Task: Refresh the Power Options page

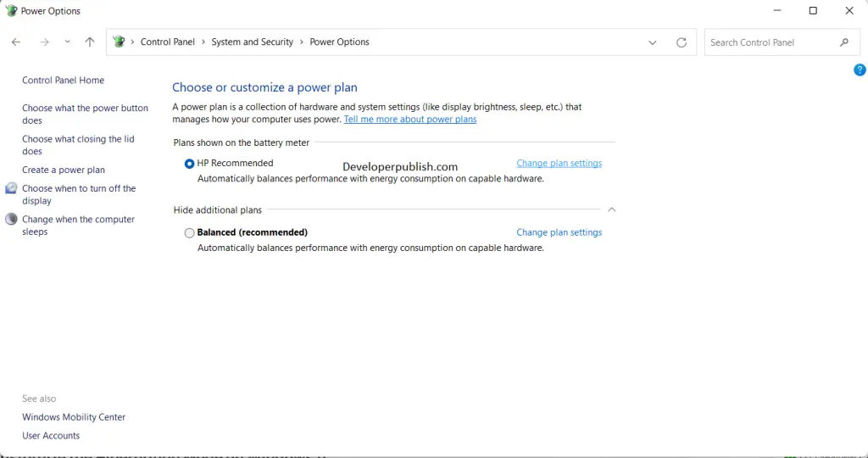Action: (x=682, y=42)
